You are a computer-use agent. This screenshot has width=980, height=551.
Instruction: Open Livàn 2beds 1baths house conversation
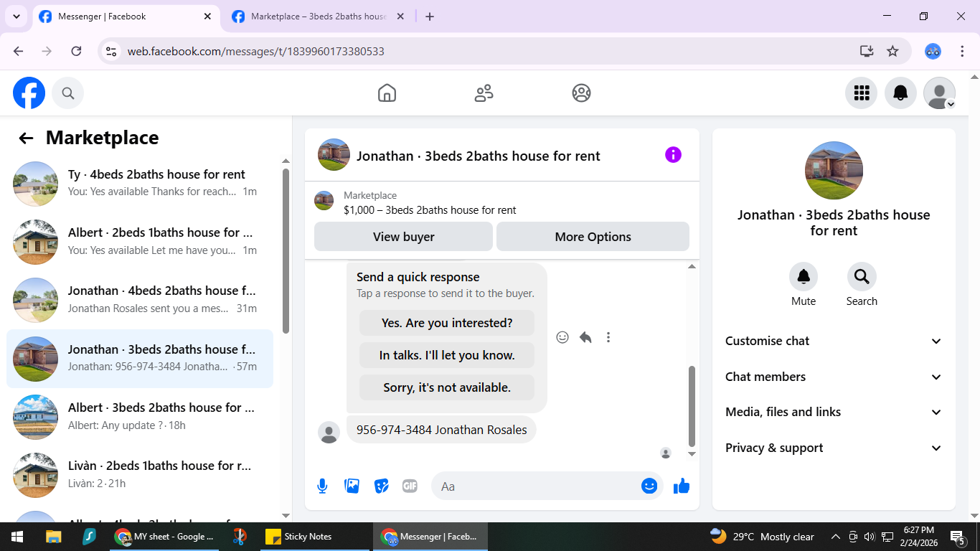pos(140,475)
